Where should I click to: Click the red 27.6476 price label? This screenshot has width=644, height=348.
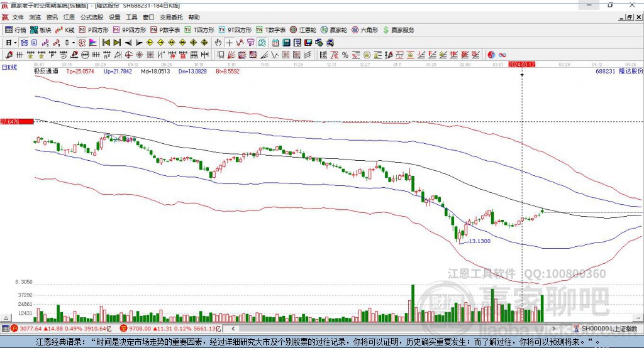pos(17,121)
